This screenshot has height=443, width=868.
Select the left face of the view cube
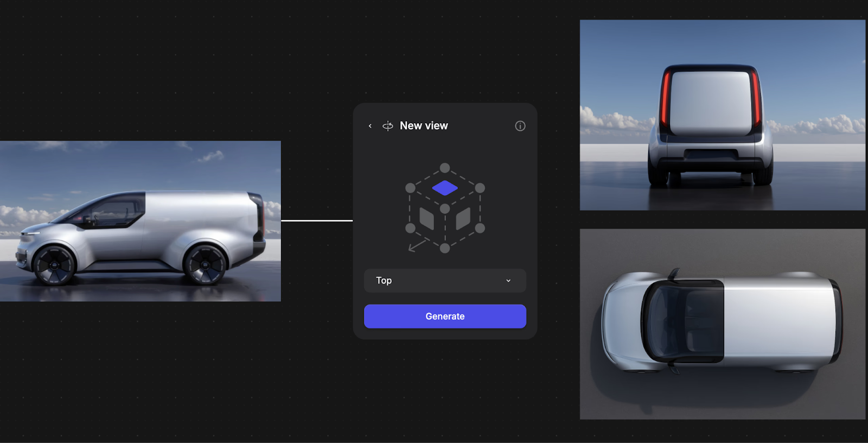(x=427, y=219)
